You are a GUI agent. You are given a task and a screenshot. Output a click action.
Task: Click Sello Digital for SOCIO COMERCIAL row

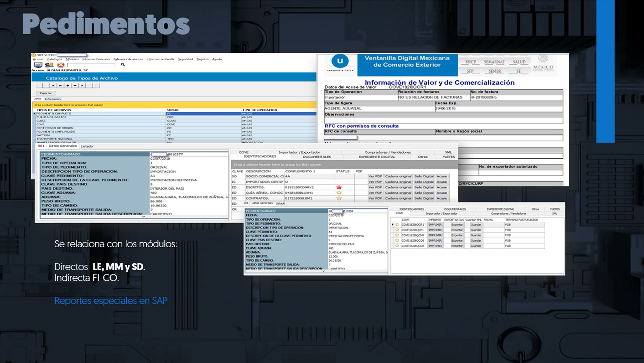pos(424,176)
